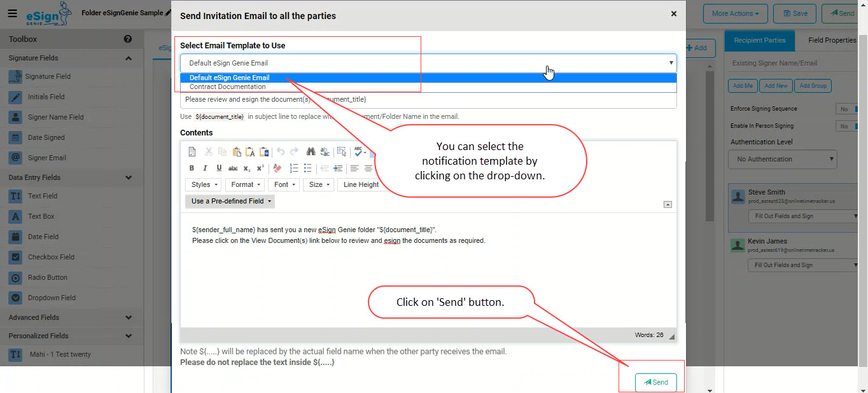Select the Signer Email at-sign icon
Image resolution: width=868 pixels, height=393 pixels.
pos(15,158)
